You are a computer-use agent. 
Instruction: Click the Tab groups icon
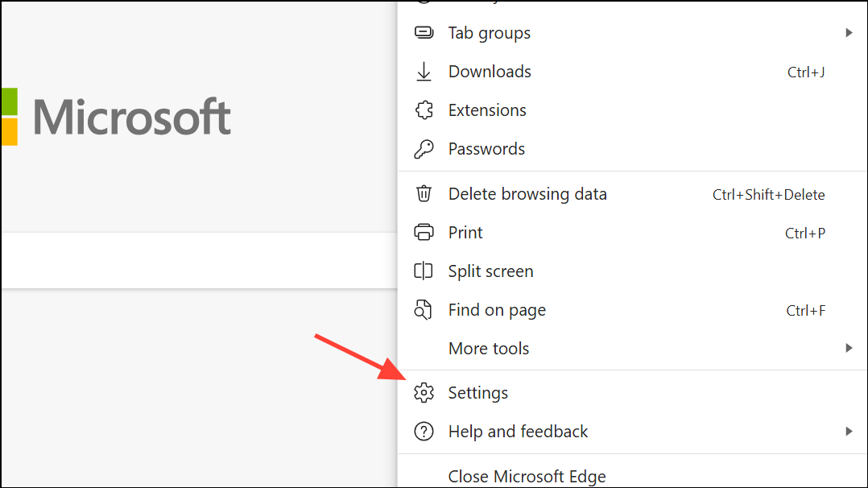coord(424,33)
